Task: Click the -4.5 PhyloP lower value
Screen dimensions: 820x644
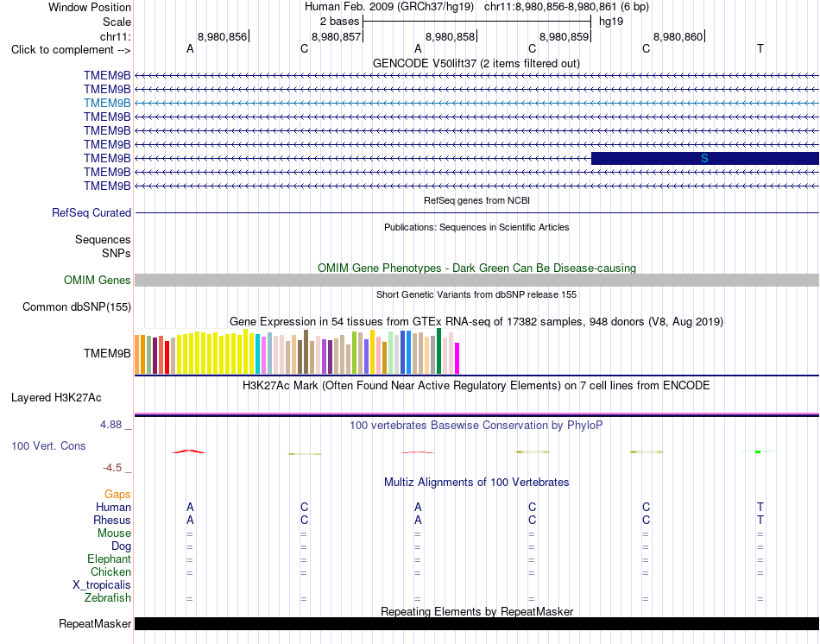Action: coord(112,468)
